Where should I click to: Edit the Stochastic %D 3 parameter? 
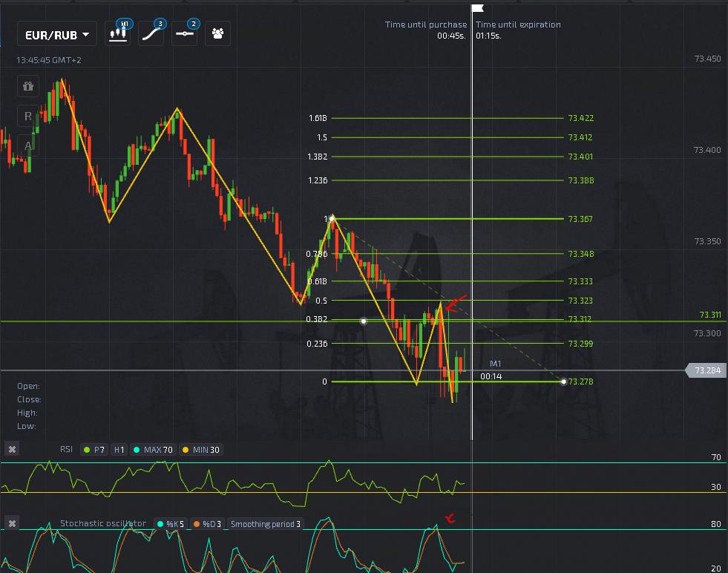pyautogui.click(x=207, y=524)
